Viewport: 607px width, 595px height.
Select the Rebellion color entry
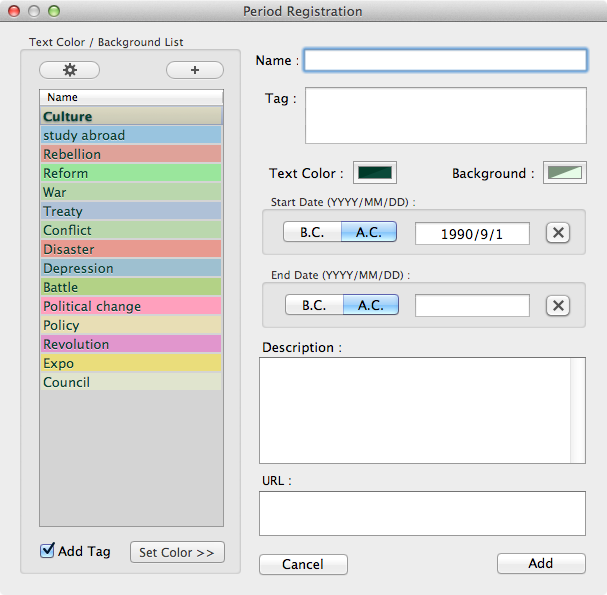[130, 154]
